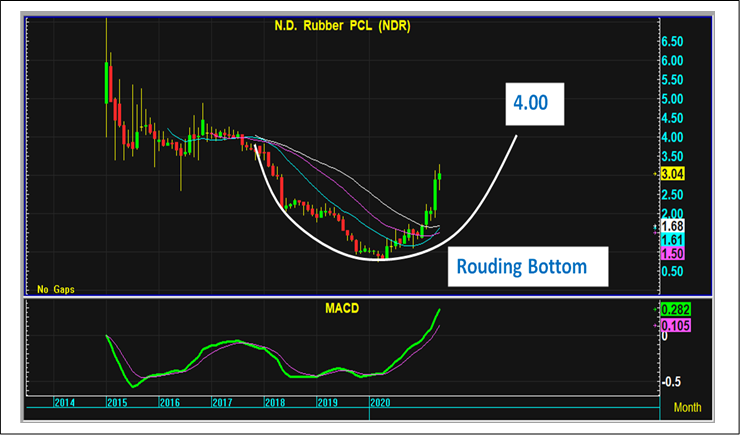The height and width of the screenshot is (440, 744).
Task: Click the 5.00 price axis label
Action: [672, 99]
